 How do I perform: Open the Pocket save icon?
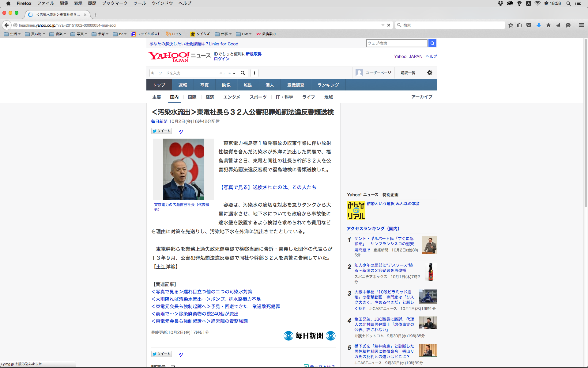tap(529, 25)
